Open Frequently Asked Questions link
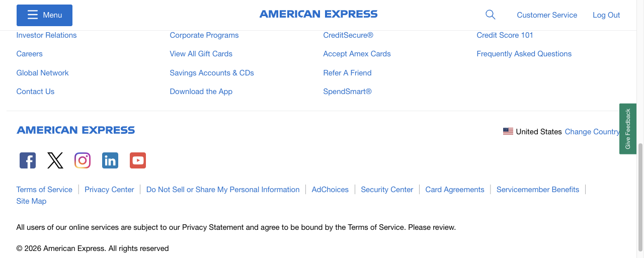 524,54
